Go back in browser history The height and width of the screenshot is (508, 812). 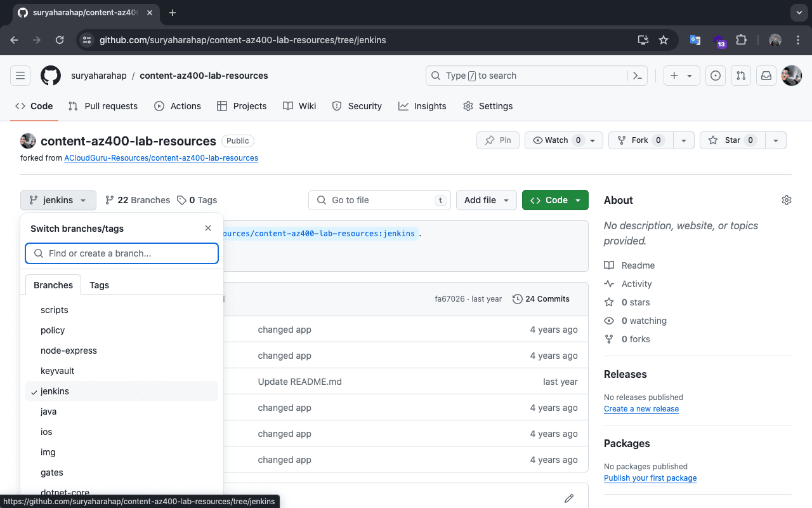tap(14, 40)
